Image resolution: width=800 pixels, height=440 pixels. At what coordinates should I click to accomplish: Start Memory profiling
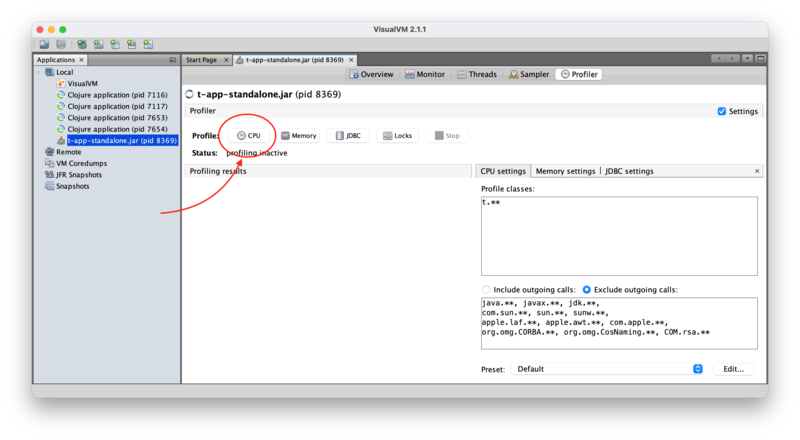(298, 136)
